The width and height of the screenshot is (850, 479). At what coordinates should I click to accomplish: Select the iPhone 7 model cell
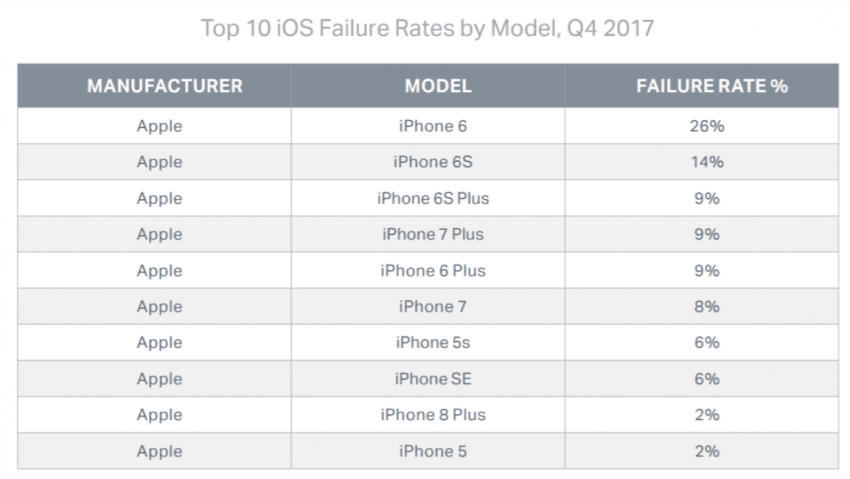(433, 307)
